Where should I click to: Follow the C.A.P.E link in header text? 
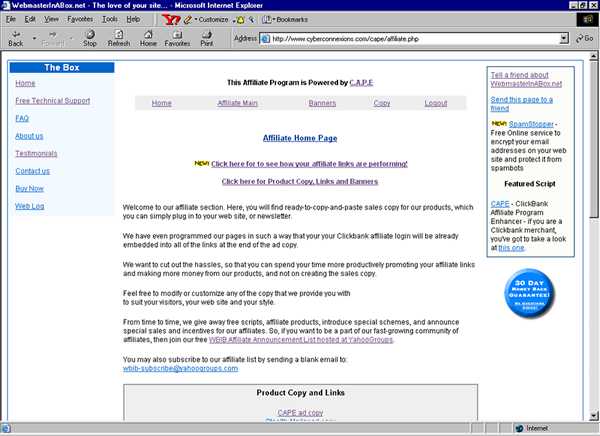361,82
